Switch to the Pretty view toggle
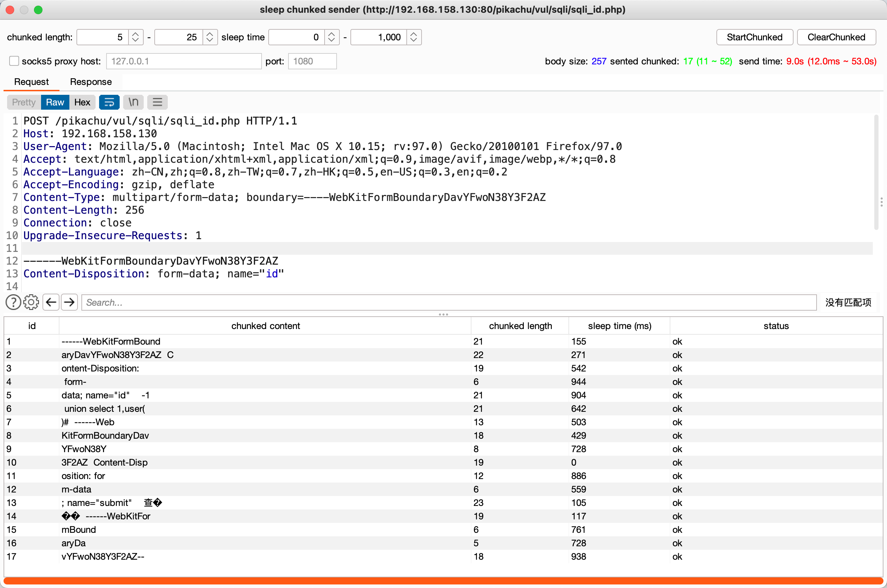This screenshot has width=887, height=588. pos(24,102)
